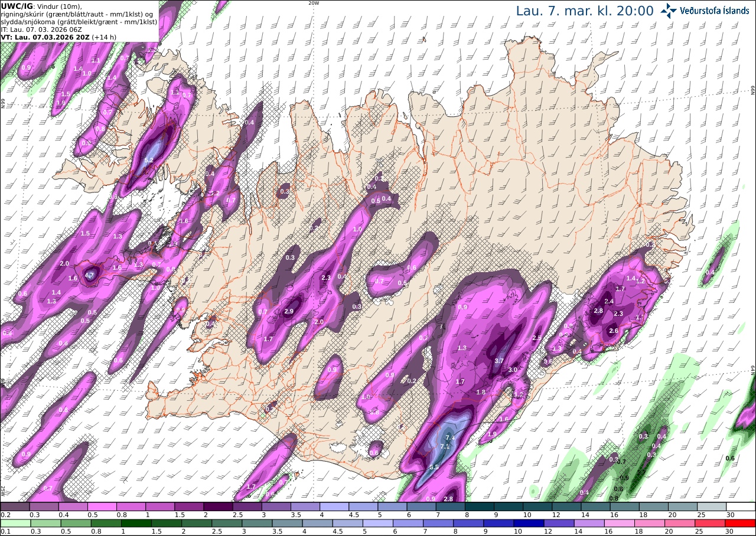Click the 'UWC/IG' model label
756x536 pixels.
(x=17, y=6)
